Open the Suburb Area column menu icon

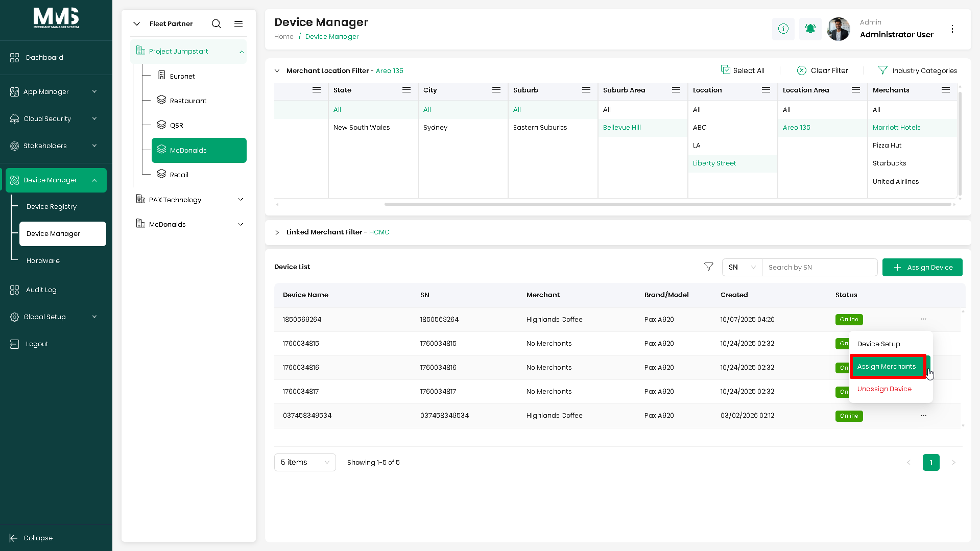click(676, 90)
